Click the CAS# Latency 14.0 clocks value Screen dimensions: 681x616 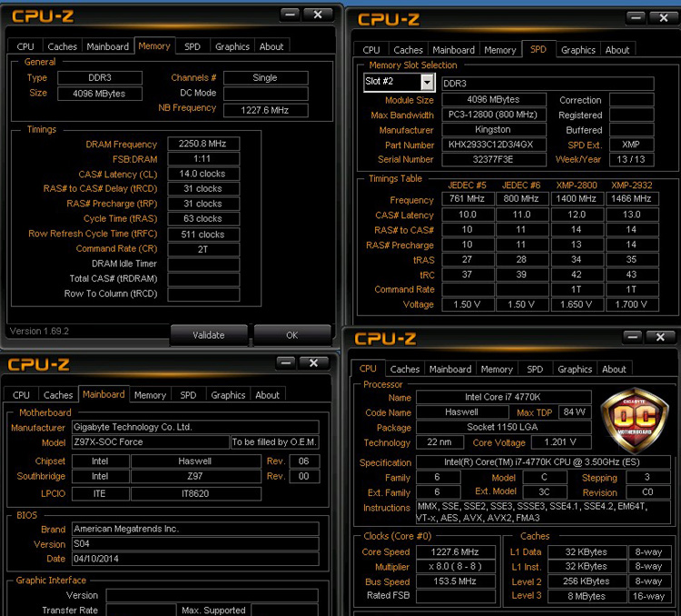coord(203,174)
